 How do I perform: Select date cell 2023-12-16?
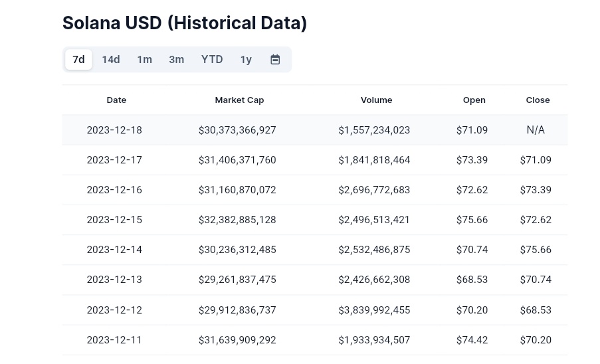114,190
